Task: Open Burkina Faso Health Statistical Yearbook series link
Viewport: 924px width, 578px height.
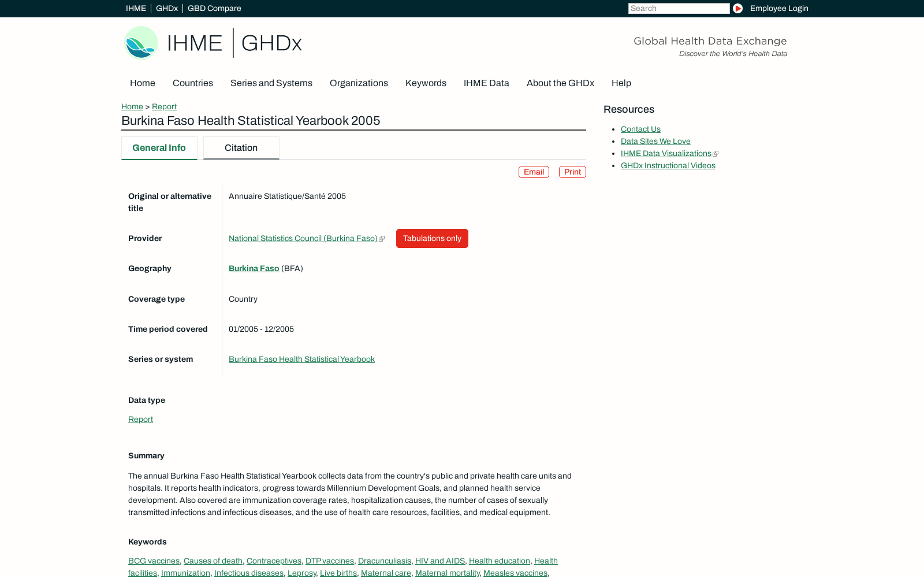Action: coord(301,359)
